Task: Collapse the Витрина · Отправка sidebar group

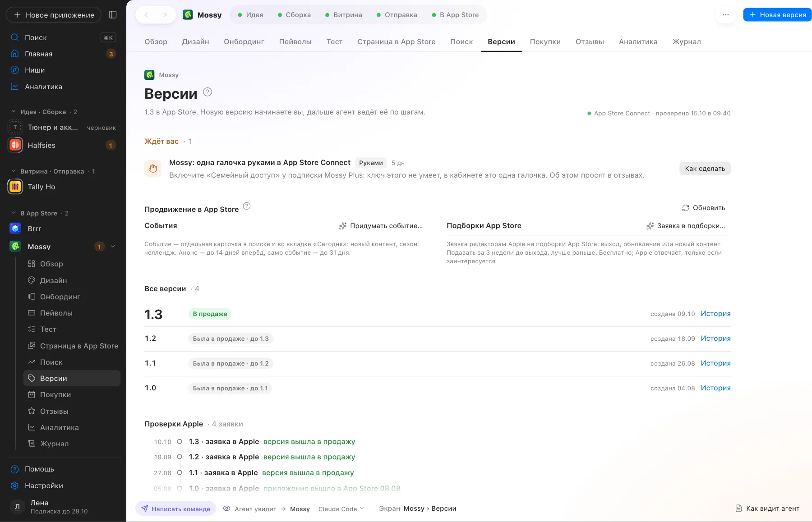Action: [x=13, y=171]
